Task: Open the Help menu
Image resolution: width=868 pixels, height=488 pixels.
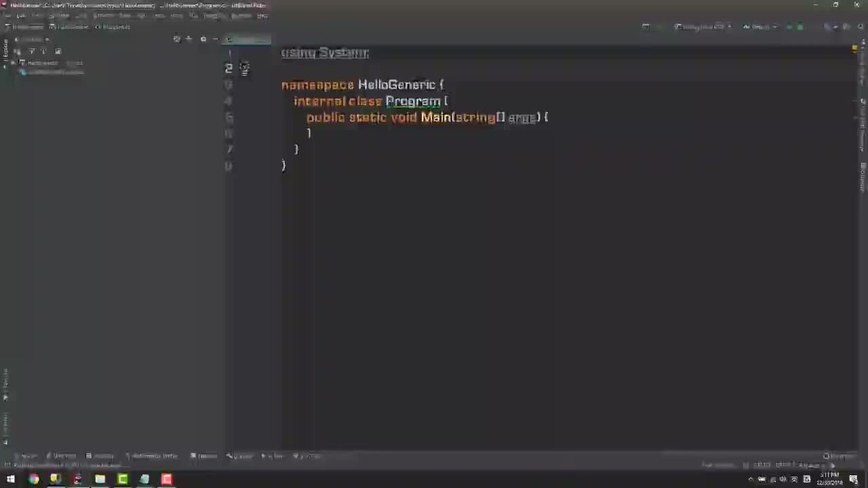Action: (x=262, y=16)
